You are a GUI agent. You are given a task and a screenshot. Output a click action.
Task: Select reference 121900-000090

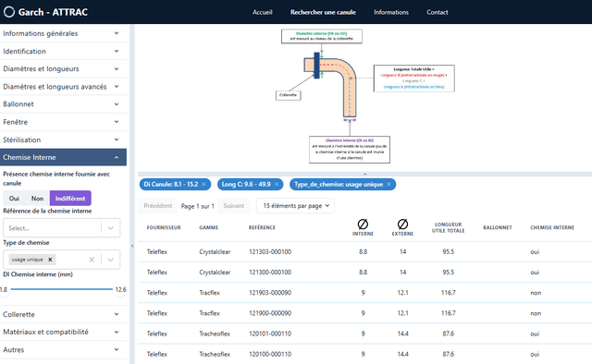(x=270, y=313)
